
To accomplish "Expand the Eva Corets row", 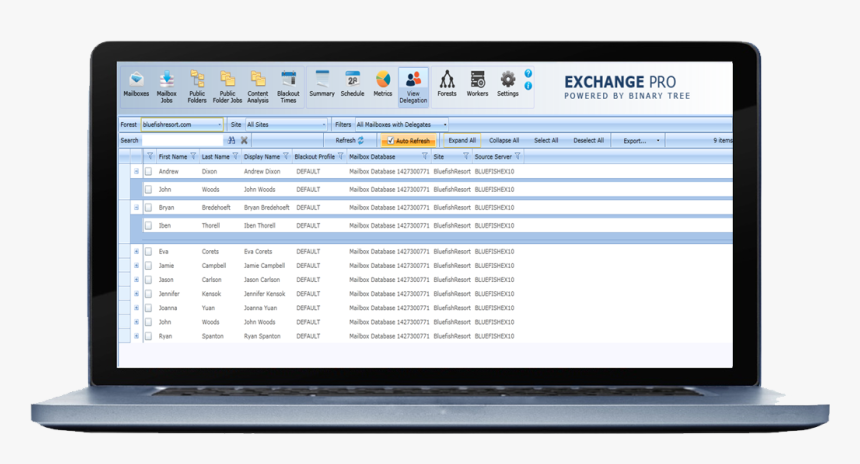I will tap(136, 252).
